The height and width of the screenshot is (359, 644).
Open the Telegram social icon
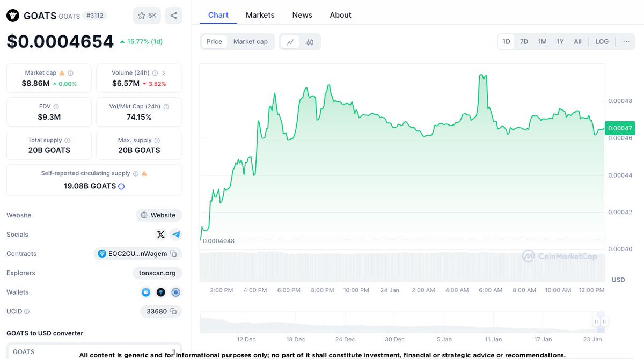click(176, 235)
